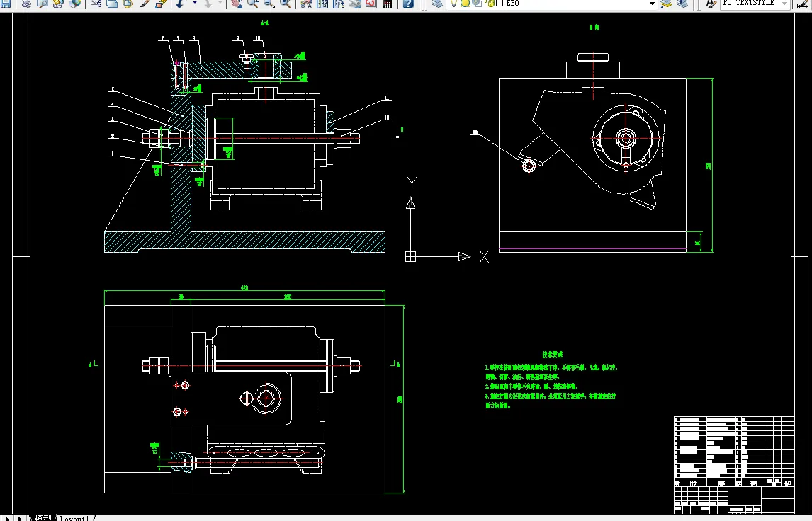Screen dimensions: 812x521
Task: Click the EBO layer color swatch
Action: 500,4
